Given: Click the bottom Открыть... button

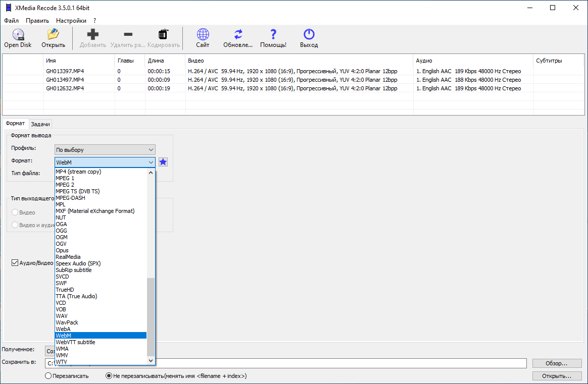Looking at the screenshot, I should point(557,376).
